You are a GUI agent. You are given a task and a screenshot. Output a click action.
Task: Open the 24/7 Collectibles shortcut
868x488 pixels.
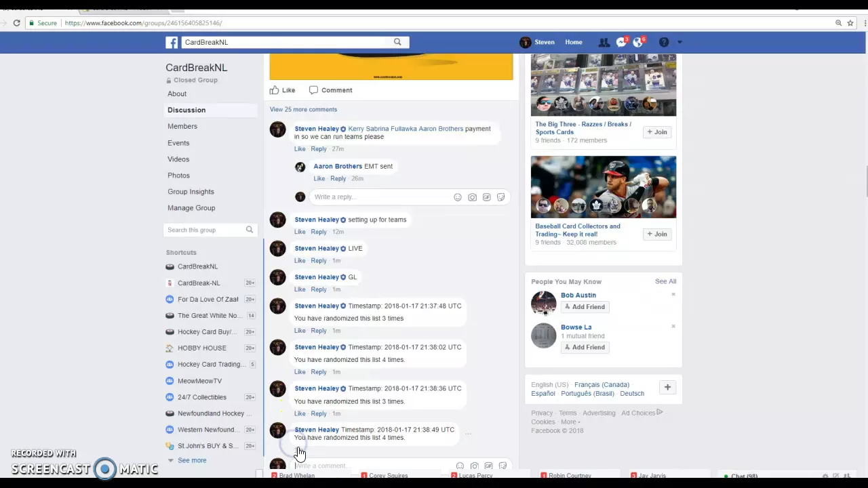tap(202, 397)
